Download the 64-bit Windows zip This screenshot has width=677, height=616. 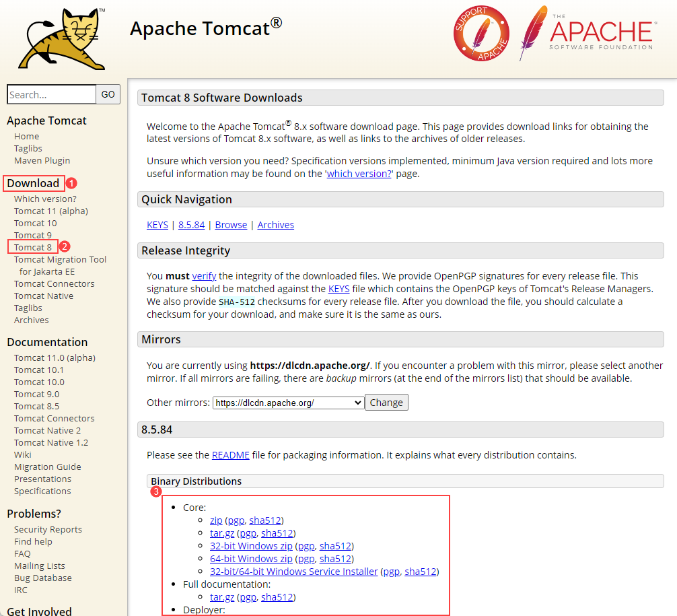tap(251, 558)
